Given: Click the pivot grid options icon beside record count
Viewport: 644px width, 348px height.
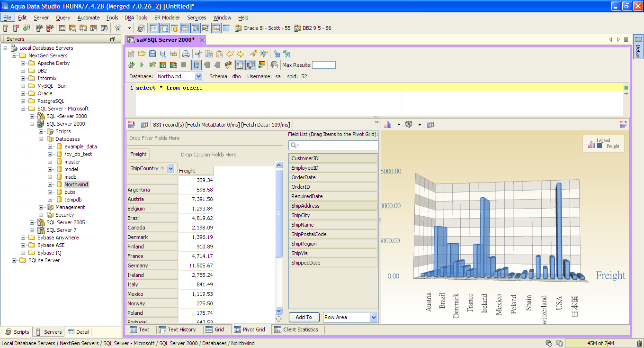Looking at the screenshot, I should tap(144, 125).
